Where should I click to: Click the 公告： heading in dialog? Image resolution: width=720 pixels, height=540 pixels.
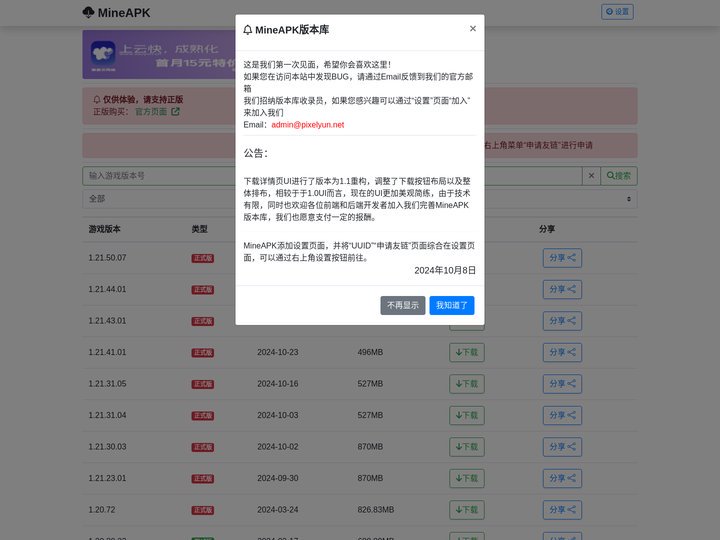[x=256, y=153]
